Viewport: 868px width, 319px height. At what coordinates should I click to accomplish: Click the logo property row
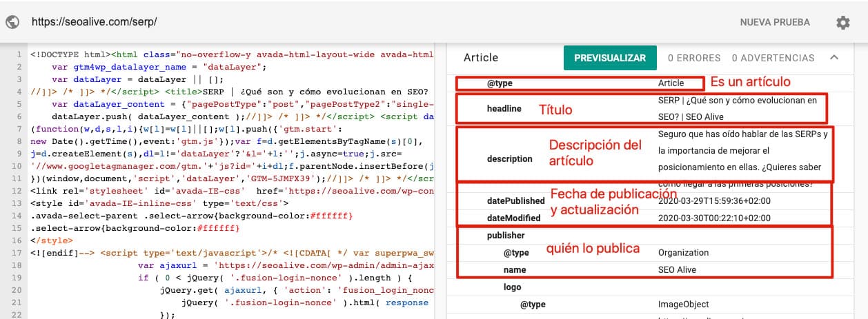click(x=655, y=287)
